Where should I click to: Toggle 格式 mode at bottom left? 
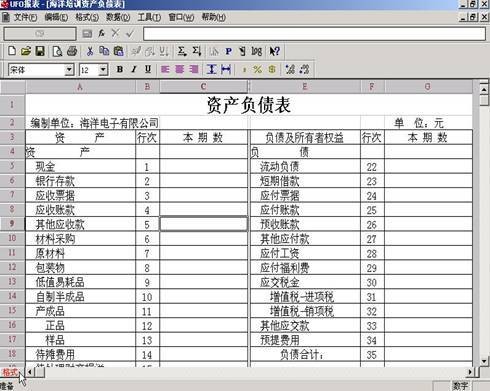[x=10, y=372]
